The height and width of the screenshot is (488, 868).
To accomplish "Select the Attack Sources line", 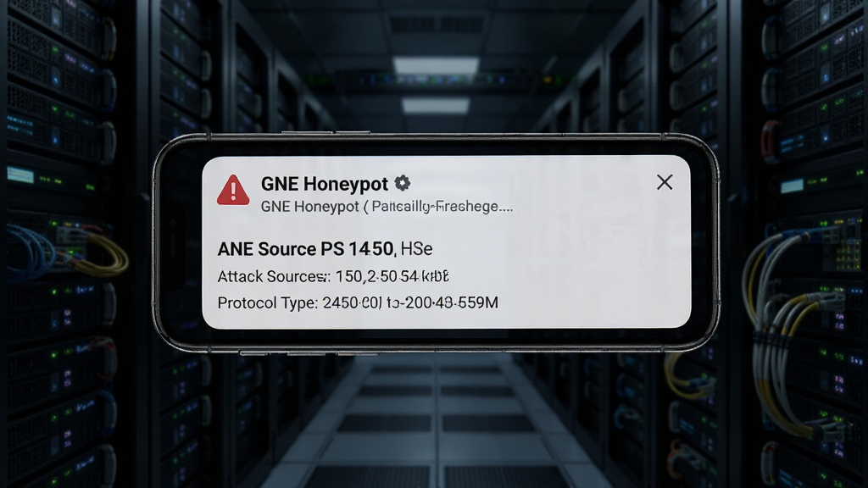I will click(333, 276).
